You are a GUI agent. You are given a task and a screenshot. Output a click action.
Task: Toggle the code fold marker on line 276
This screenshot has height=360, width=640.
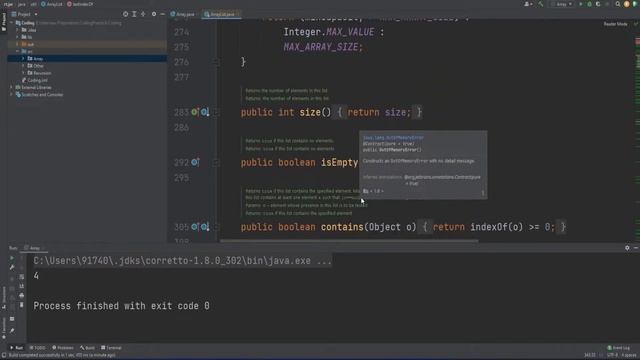(216, 62)
